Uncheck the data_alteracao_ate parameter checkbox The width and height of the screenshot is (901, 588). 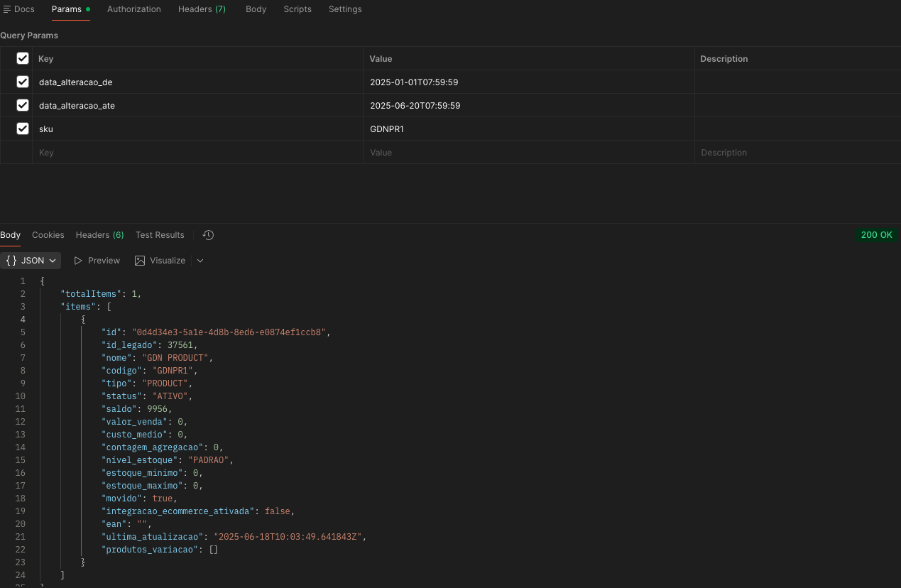23,105
